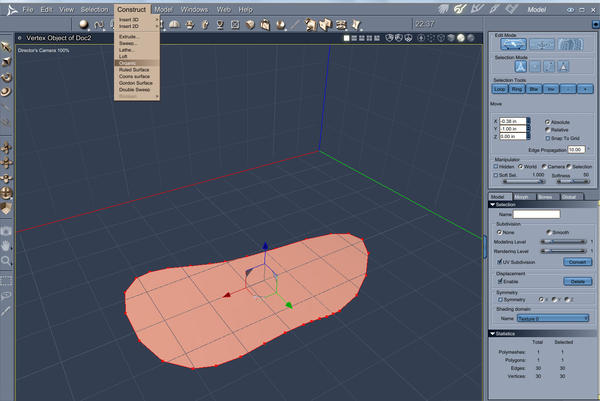This screenshot has width=600, height=401.
Task: Expand the Insert 3D submenu
Action: click(x=137, y=20)
